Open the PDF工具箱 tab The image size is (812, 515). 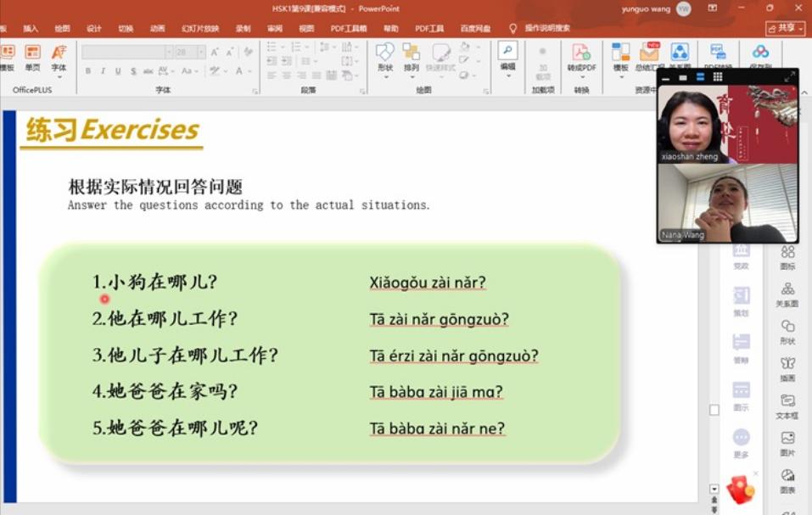pos(349,29)
